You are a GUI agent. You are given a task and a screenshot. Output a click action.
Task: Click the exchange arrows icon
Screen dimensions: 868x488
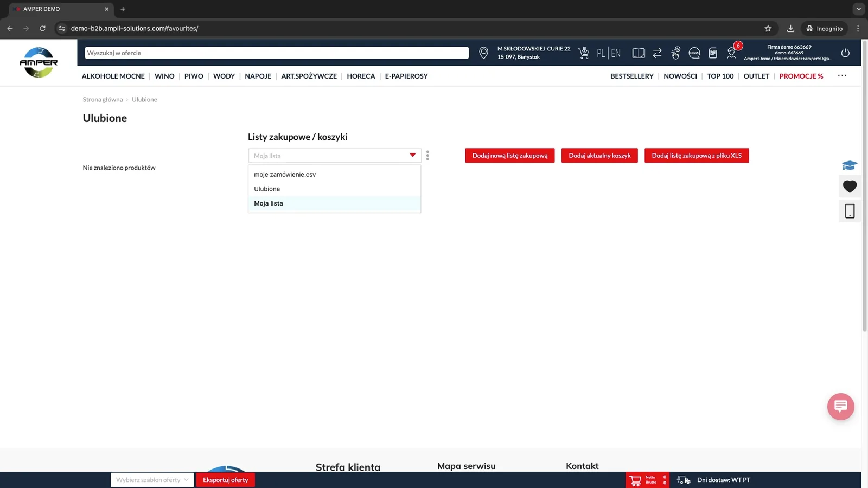(657, 53)
